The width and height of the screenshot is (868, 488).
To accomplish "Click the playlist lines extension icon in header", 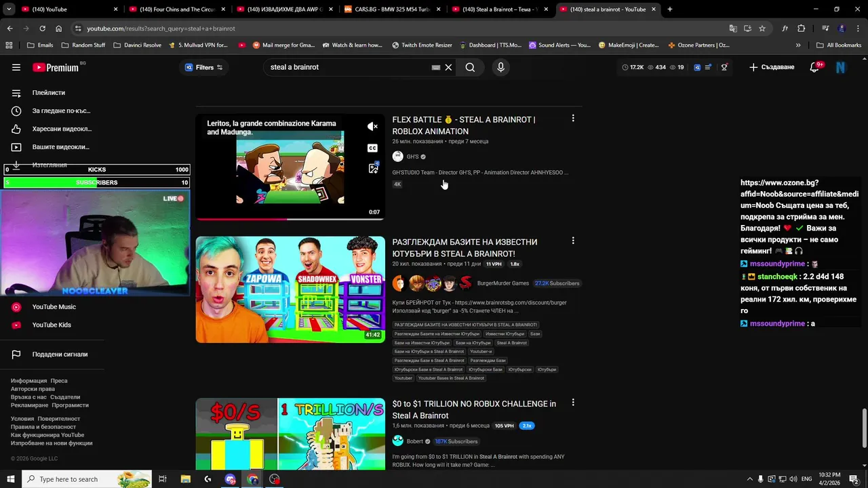I will pyautogui.click(x=709, y=67).
